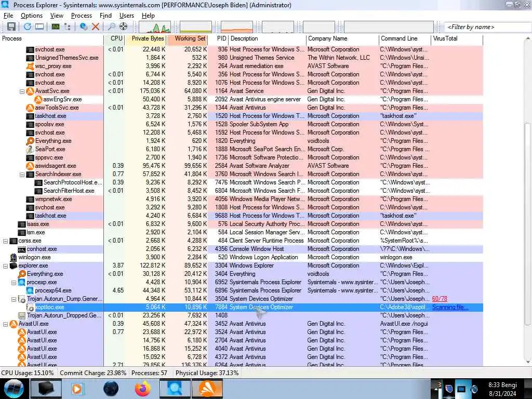
Task: Click the Scanning file VirusTotal link
Action: 450,307
